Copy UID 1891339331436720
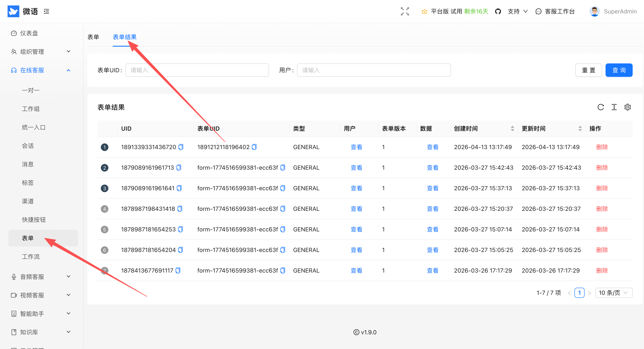The image size is (644, 349). 181,147
